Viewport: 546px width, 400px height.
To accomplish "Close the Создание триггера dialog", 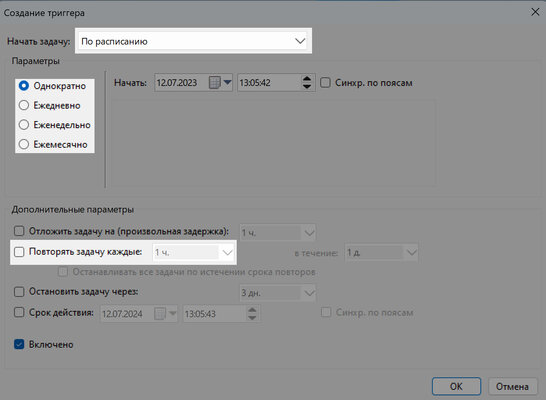I will click(x=535, y=12).
